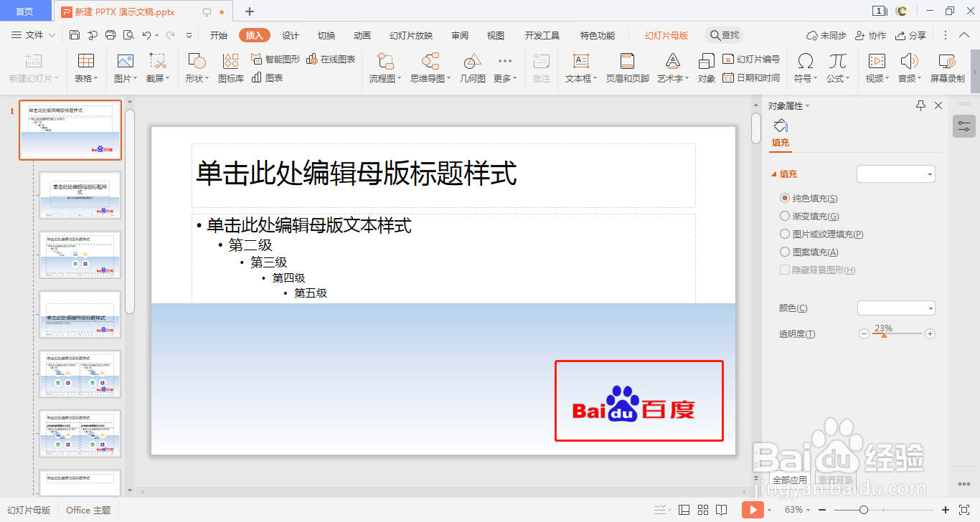
Task: Switch to 幻灯片母版 tab
Action: coord(666,35)
